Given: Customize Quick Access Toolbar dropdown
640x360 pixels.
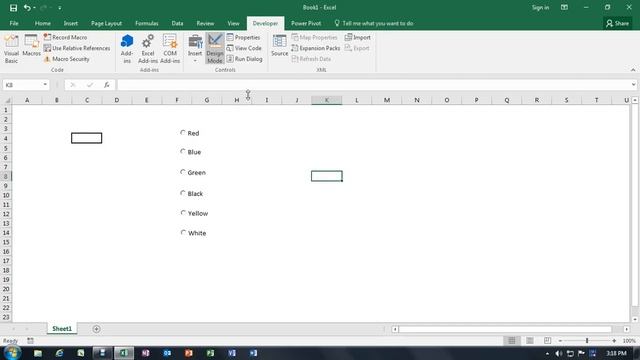Looking at the screenshot, I should click(60, 8).
